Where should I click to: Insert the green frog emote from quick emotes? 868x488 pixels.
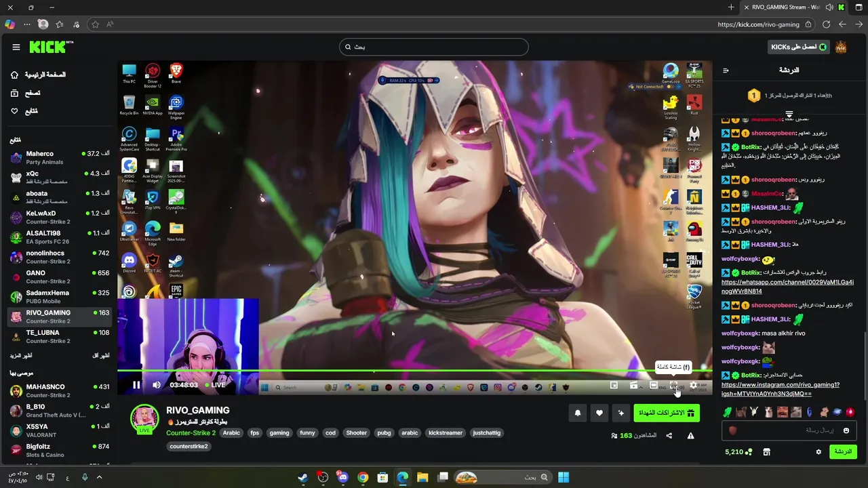click(728, 412)
